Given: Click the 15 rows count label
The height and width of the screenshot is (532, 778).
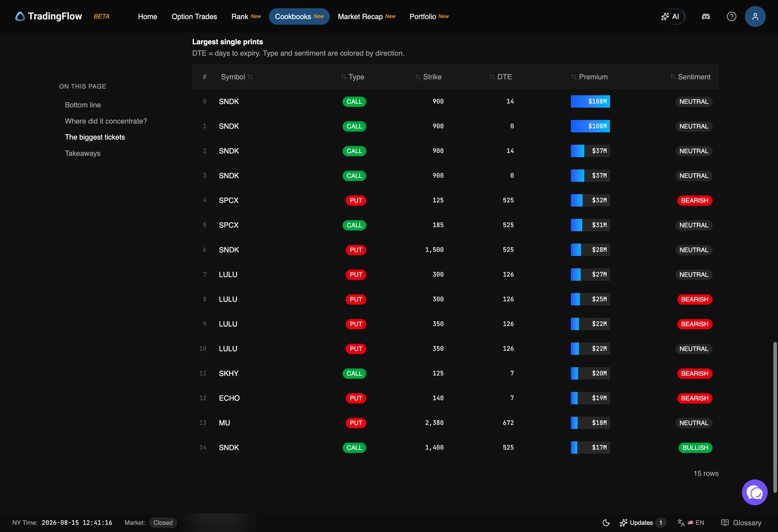Looking at the screenshot, I should click(706, 474).
